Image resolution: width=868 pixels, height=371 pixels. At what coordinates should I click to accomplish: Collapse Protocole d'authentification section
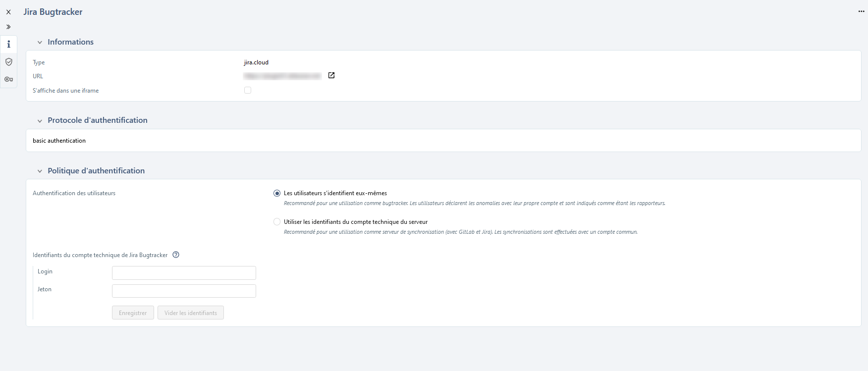click(40, 120)
